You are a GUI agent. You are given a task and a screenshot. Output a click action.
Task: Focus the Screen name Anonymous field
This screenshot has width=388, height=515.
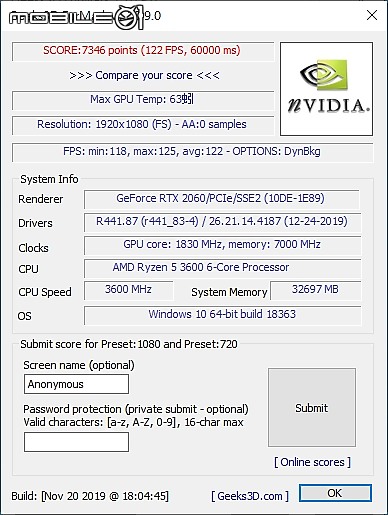[76, 384]
